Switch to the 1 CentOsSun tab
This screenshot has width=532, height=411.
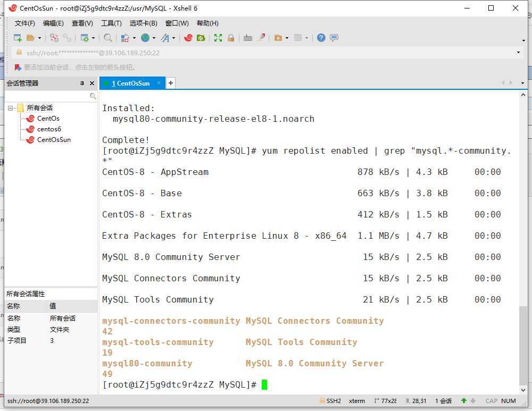(x=130, y=83)
